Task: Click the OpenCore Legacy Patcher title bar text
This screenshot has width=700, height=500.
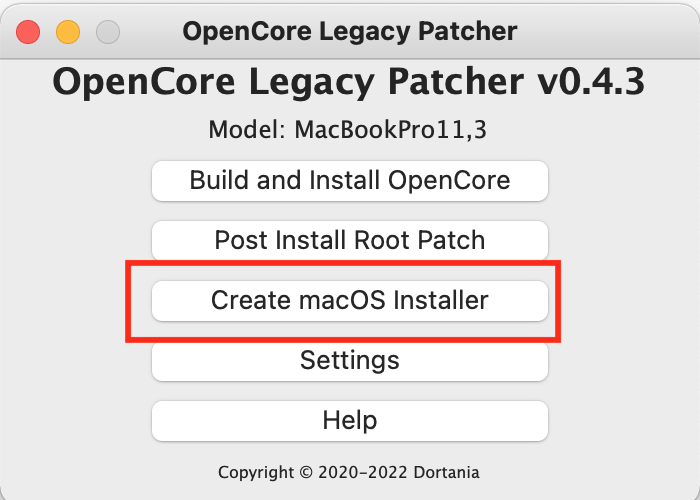Action: 350,32
